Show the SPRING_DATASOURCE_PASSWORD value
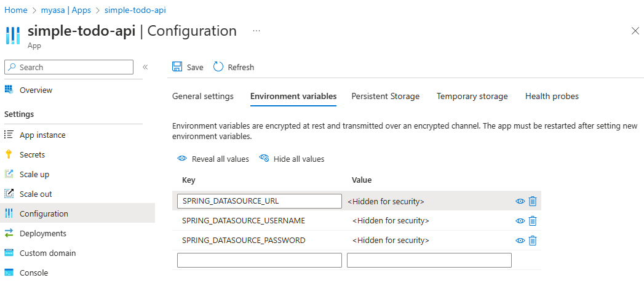644x283 pixels. (520, 241)
